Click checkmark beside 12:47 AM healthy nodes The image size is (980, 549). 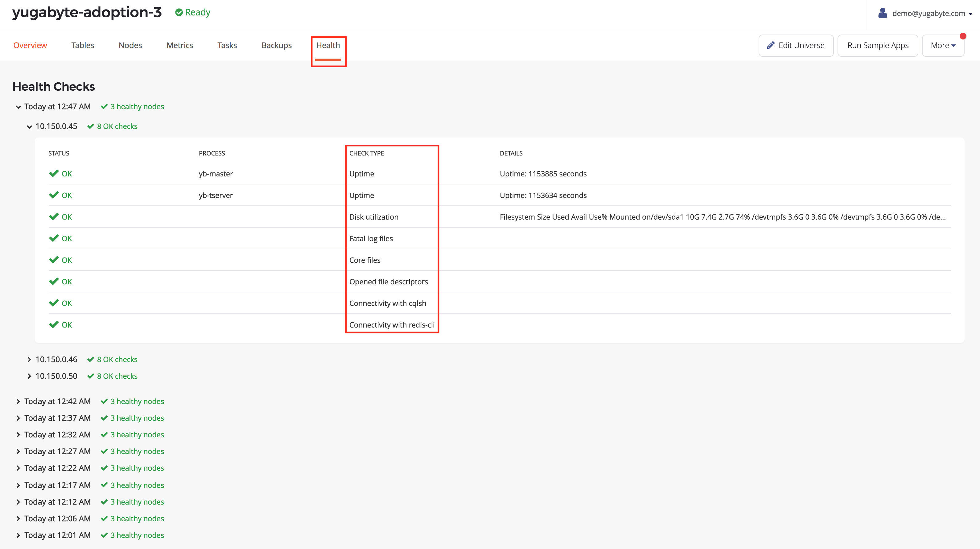click(104, 107)
